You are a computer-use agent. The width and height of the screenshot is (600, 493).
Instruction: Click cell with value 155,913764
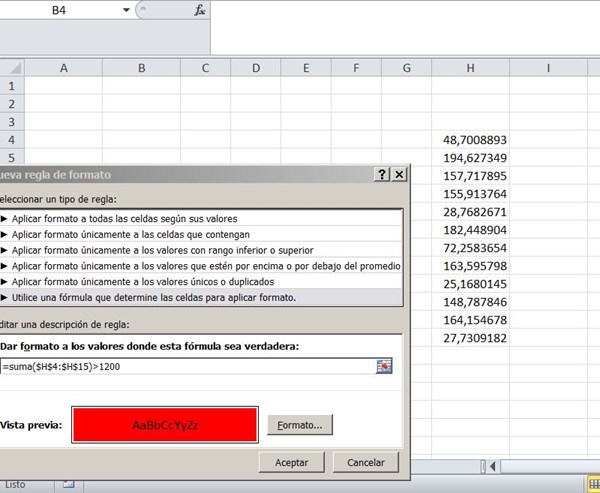[x=470, y=194]
